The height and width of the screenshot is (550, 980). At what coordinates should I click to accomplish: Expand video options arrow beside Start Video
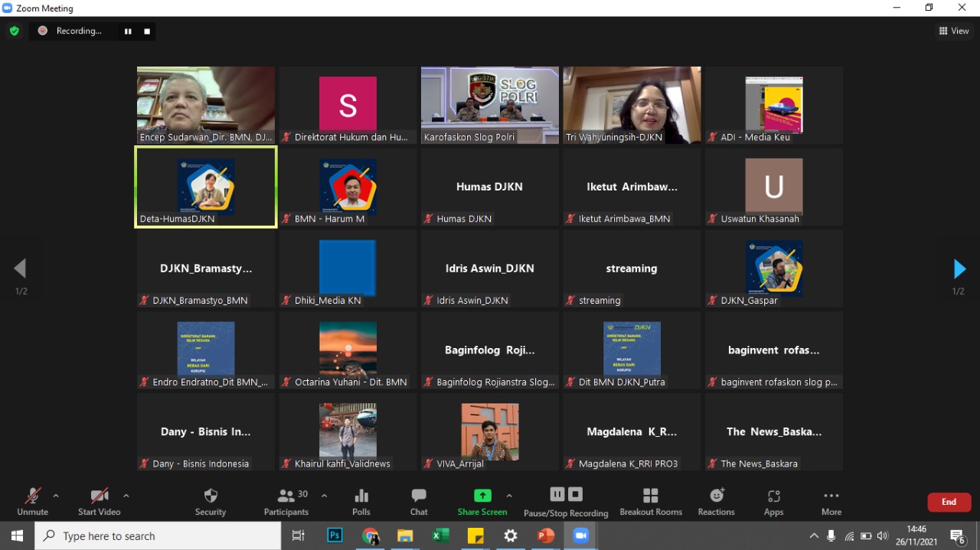[x=126, y=496]
